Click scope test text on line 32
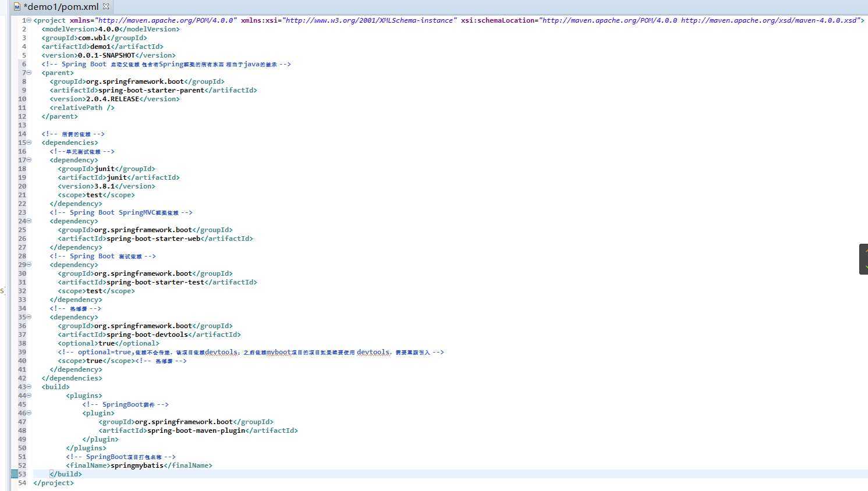Image resolution: width=868 pixels, height=491 pixels. coord(94,291)
